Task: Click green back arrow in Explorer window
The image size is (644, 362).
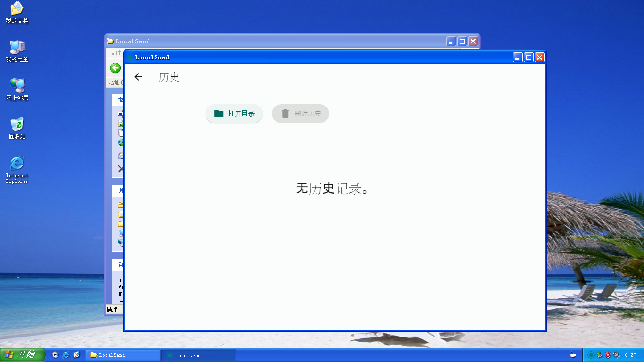Action: (116, 68)
